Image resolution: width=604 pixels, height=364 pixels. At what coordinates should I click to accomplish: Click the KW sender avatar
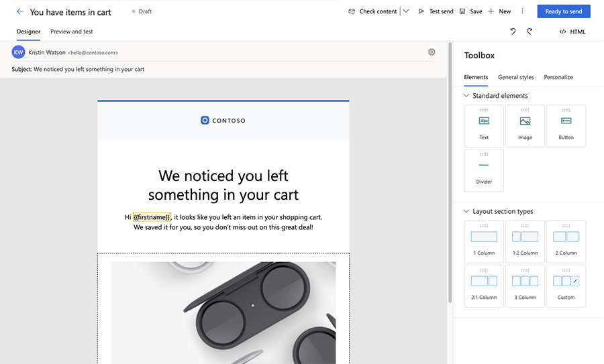(x=19, y=52)
